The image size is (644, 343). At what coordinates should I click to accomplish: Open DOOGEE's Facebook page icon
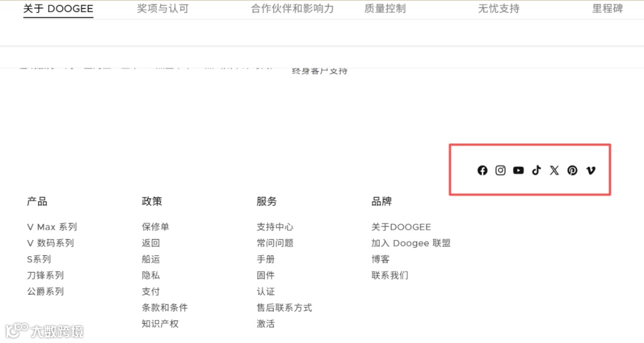(x=482, y=170)
